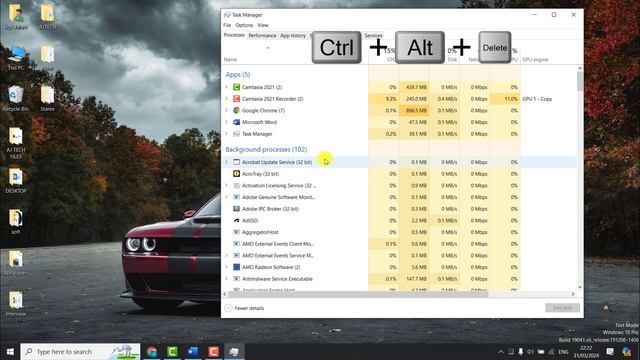The height and width of the screenshot is (360, 640).
Task: Sort by GPU engine column
Action: click(x=535, y=60)
